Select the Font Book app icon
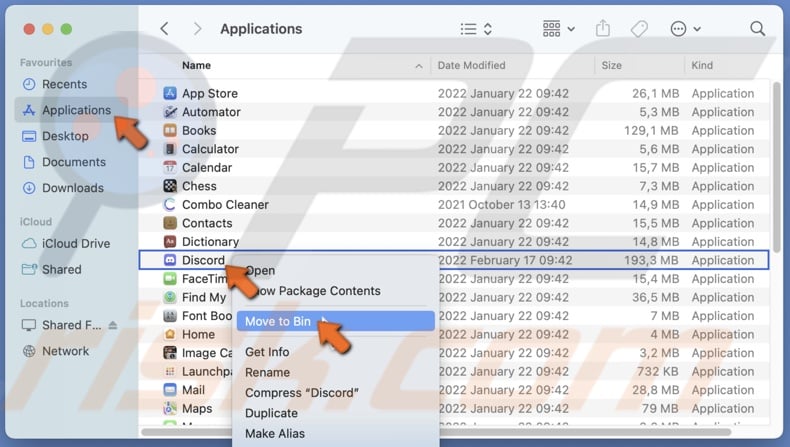Viewport: 790px width, 447px height. (x=170, y=316)
